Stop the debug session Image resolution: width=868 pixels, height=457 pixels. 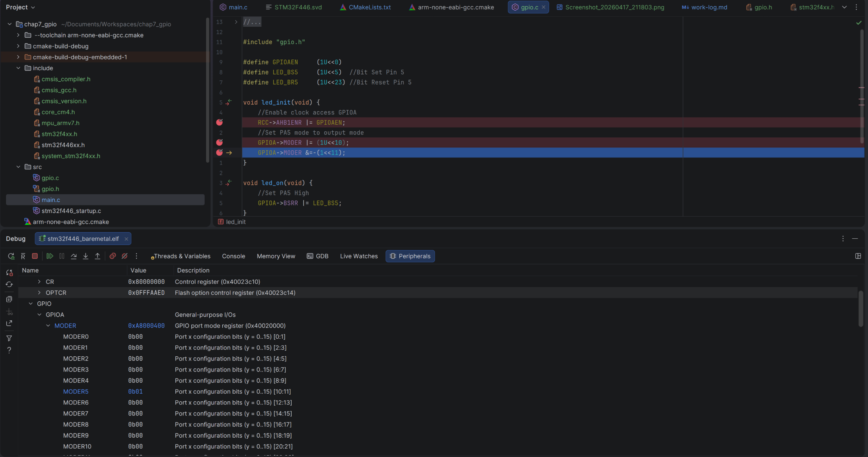35,256
